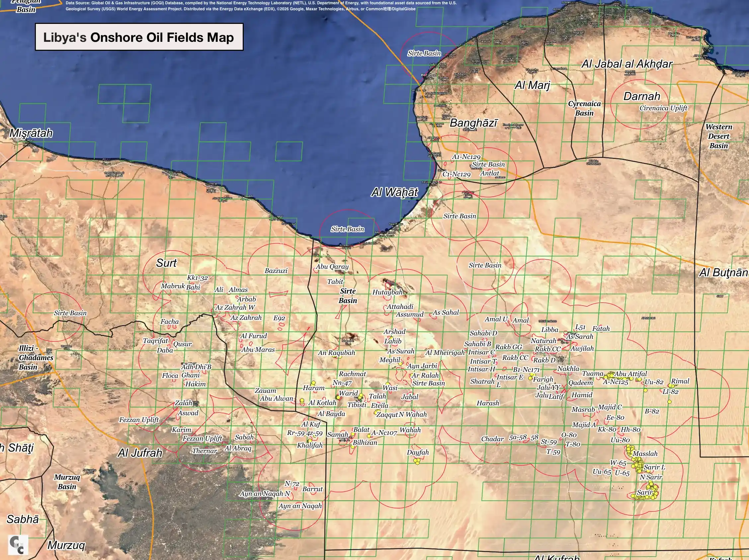The width and height of the screenshot is (749, 560).
Task: Click the Al Marj district label
Action: coord(532,85)
